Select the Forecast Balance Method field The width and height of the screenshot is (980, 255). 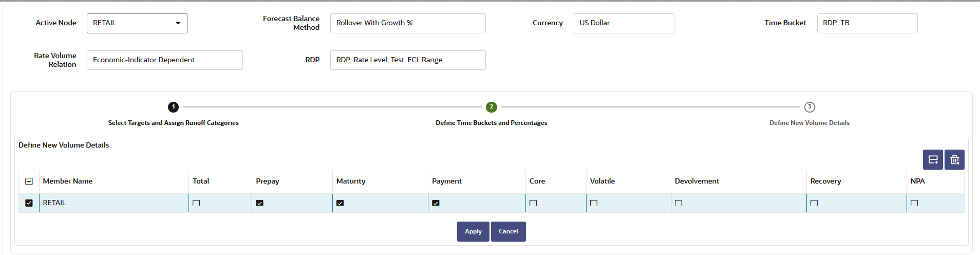[407, 23]
